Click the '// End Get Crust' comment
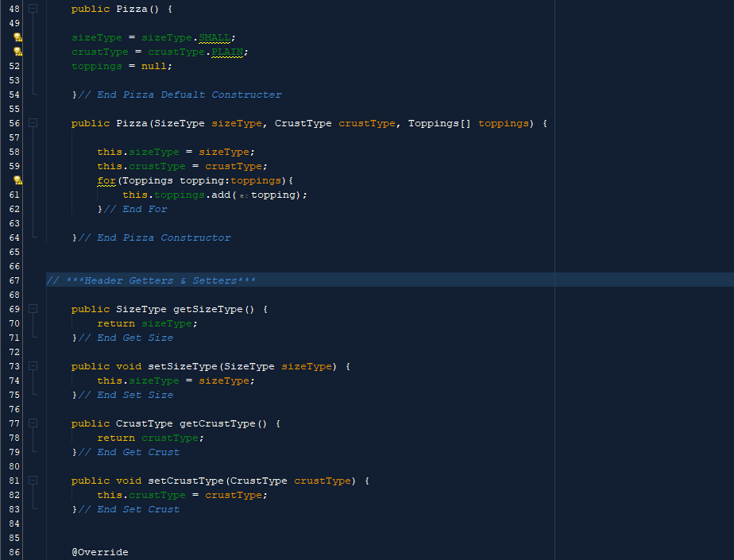 click(129, 452)
